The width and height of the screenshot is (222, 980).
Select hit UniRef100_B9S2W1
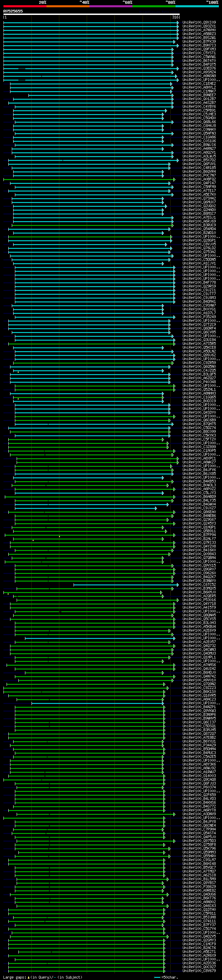click(199, 38)
